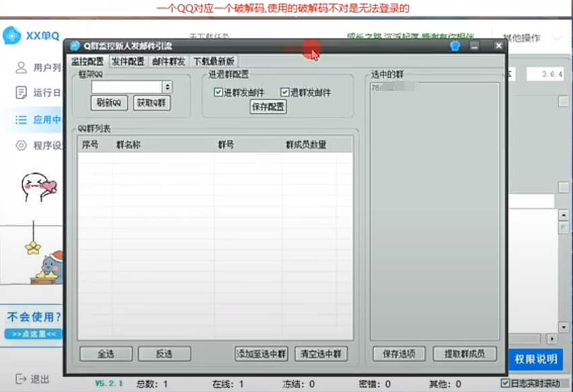Click the 退出 exit icon
This screenshot has height=392, width=573.
click(21, 379)
